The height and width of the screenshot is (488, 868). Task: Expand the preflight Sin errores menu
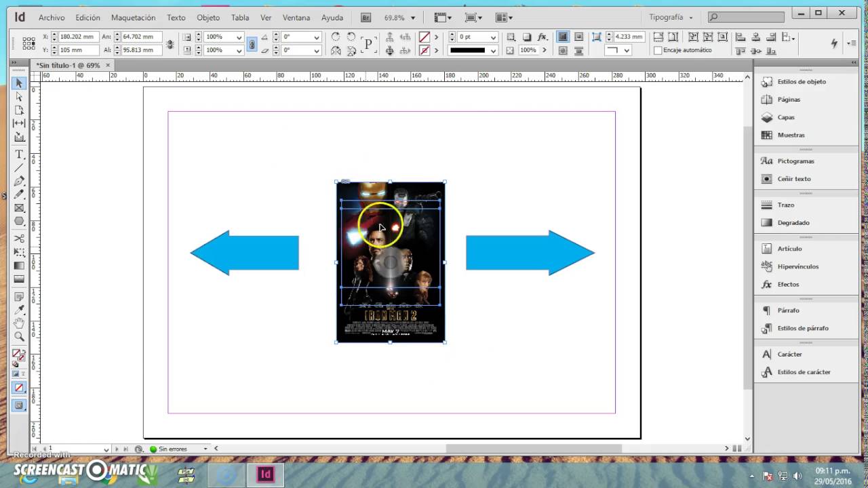[205, 449]
